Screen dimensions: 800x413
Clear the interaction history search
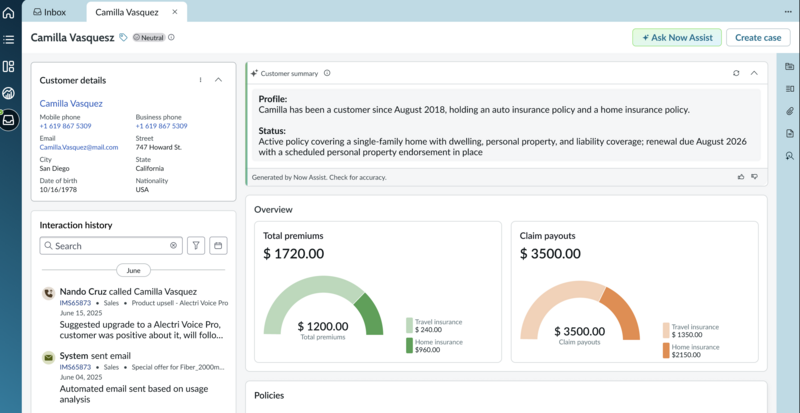tap(173, 246)
